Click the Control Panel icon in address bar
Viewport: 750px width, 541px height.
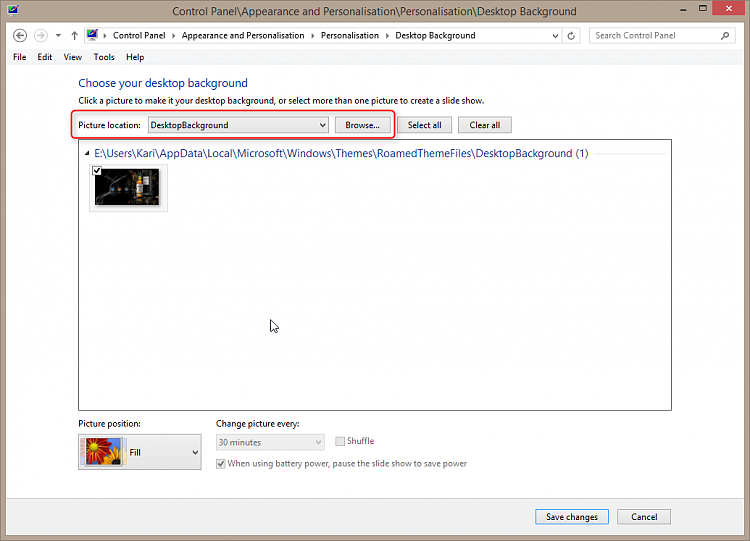[92, 35]
